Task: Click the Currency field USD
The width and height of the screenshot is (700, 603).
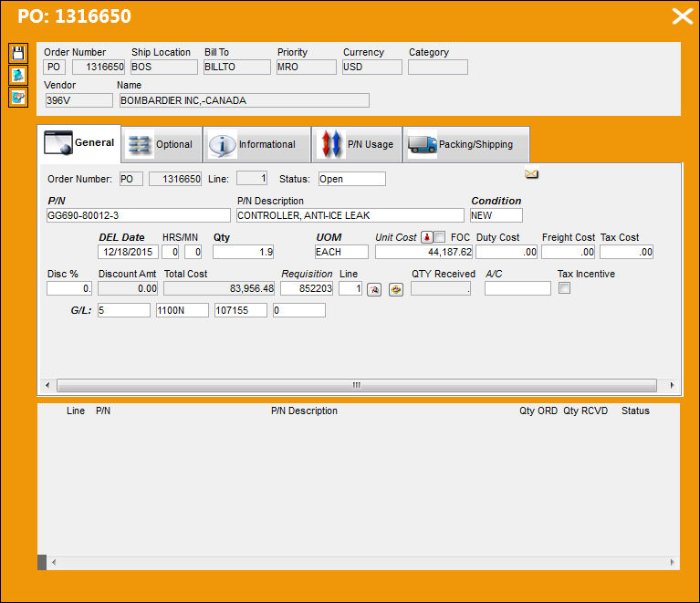Action: tap(371, 67)
